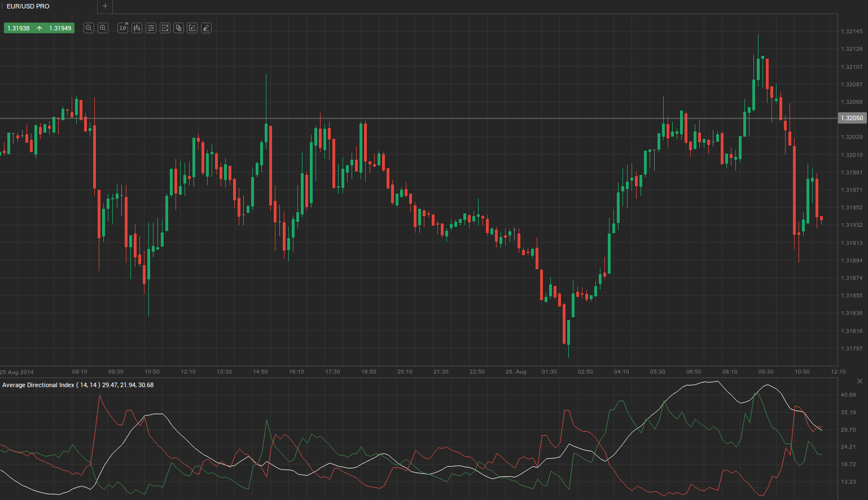Select the drawing edit pencil icon
868x500 pixels.
point(192,28)
